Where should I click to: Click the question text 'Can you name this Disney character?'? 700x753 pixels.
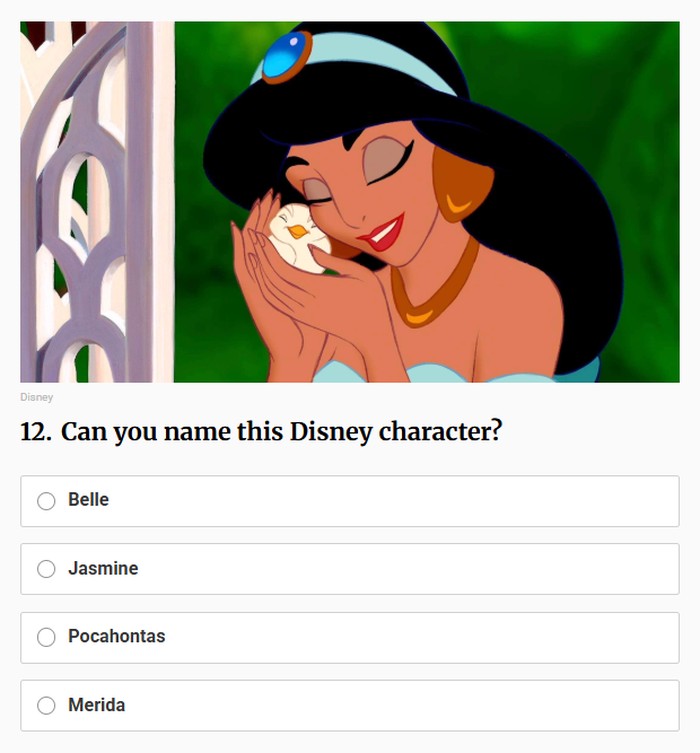click(281, 432)
